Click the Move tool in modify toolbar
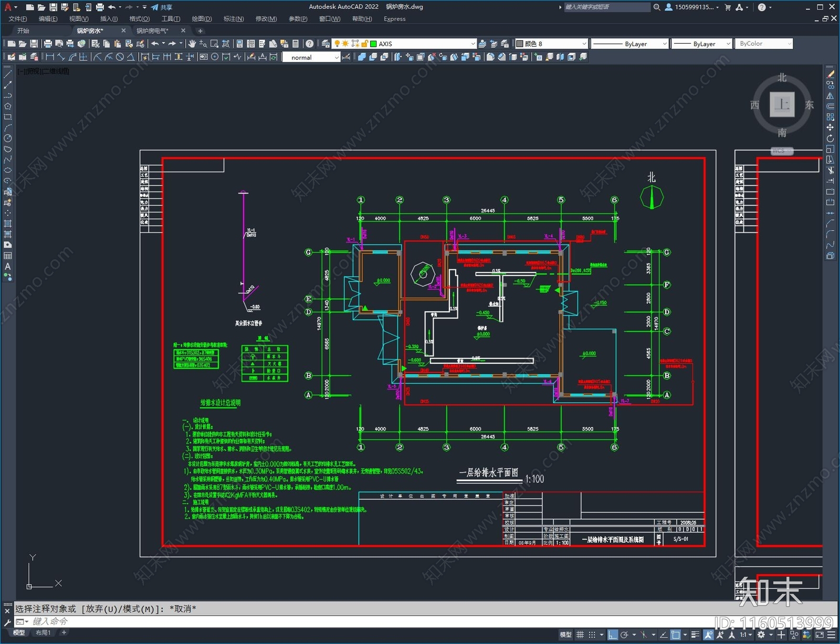840x644 pixels. point(830,128)
